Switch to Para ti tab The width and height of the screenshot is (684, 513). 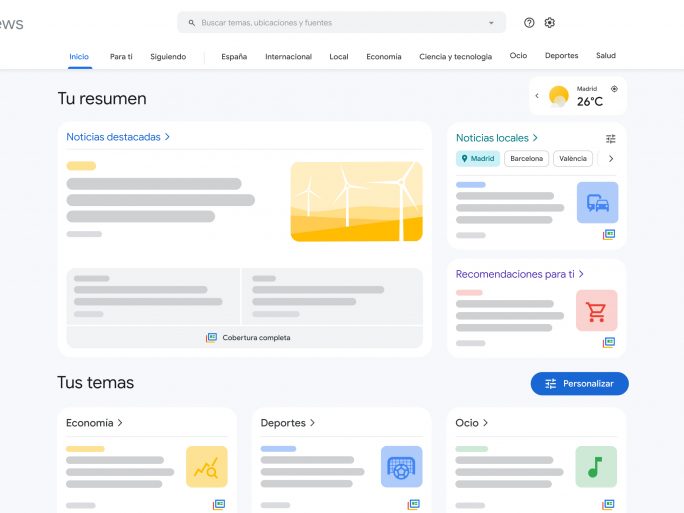click(121, 57)
